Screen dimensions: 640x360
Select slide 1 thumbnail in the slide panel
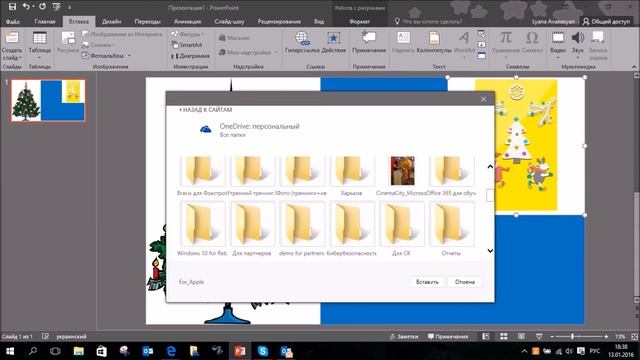pos(48,100)
